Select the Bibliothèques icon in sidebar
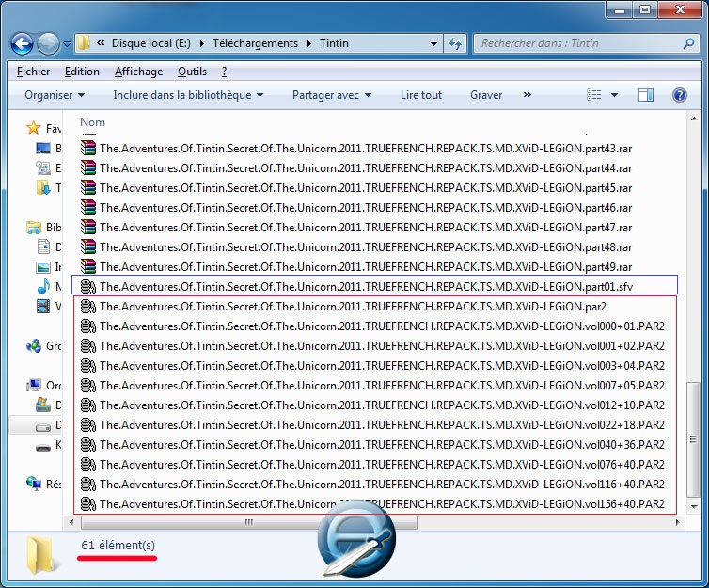The image size is (709, 588). [34, 228]
